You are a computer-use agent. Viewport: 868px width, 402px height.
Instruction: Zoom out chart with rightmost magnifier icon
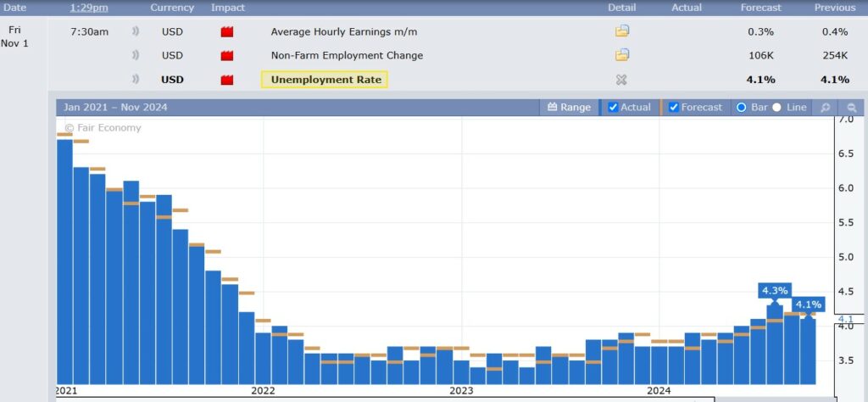tap(849, 108)
